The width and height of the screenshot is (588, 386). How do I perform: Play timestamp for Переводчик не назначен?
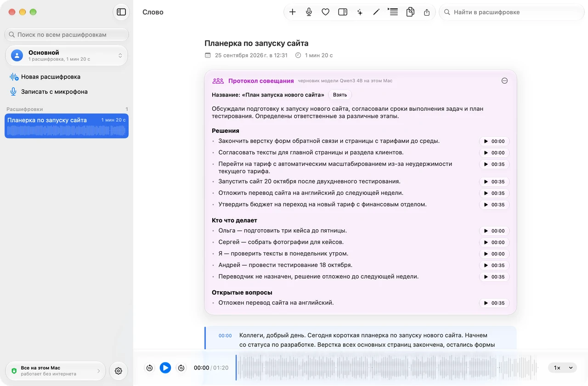pyautogui.click(x=494, y=277)
